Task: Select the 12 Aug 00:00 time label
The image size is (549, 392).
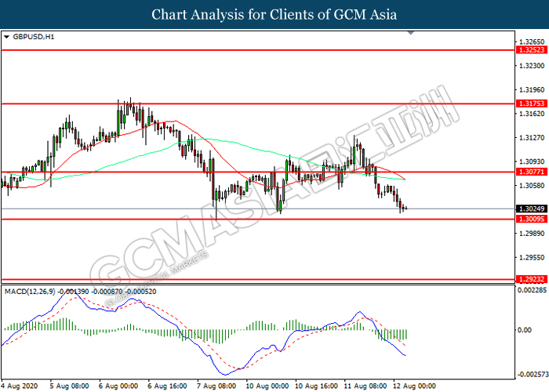Action: click(x=415, y=386)
